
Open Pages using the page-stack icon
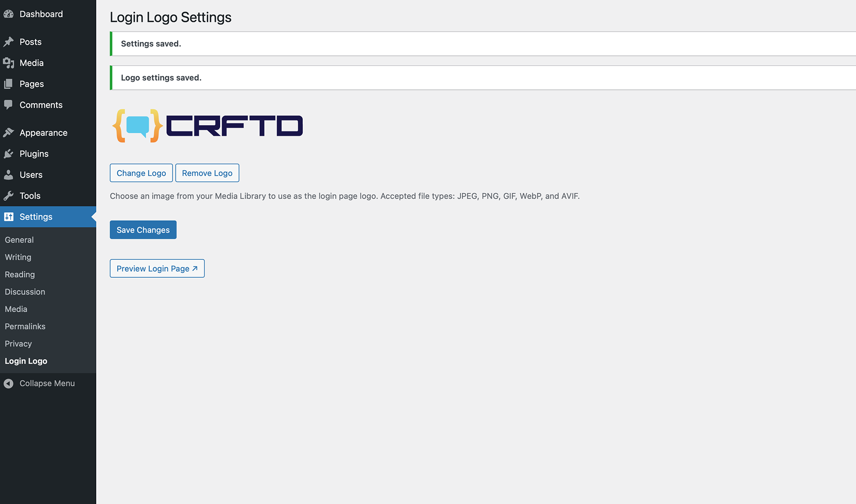coord(9,84)
